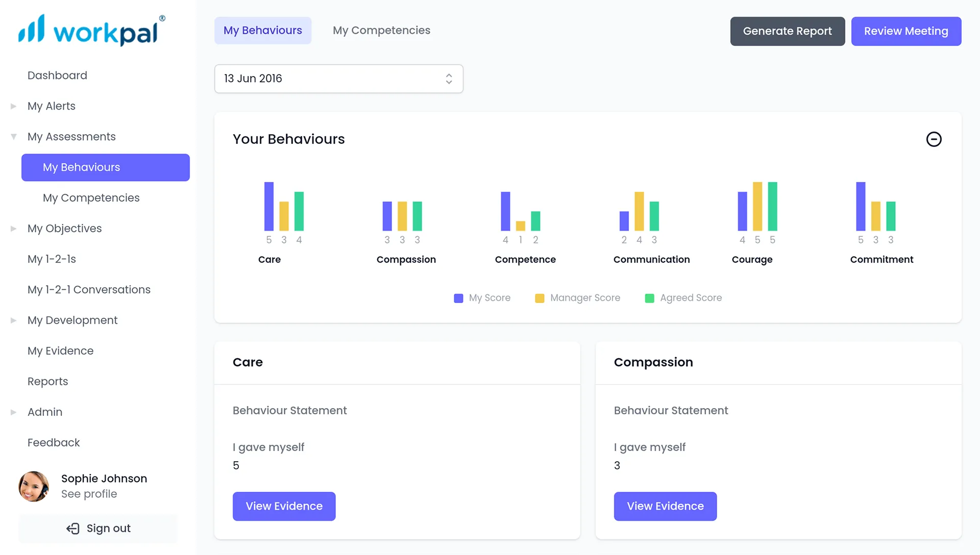Image resolution: width=980 pixels, height=555 pixels.
Task: Click the See profile link
Action: click(89, 494)
